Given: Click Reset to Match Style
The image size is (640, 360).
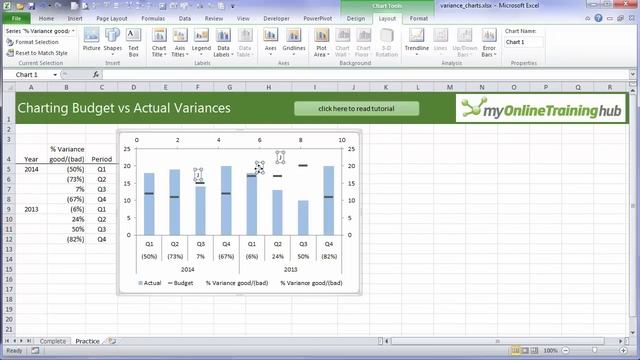Looking at the screenshot, I should [x=37, y=53].
